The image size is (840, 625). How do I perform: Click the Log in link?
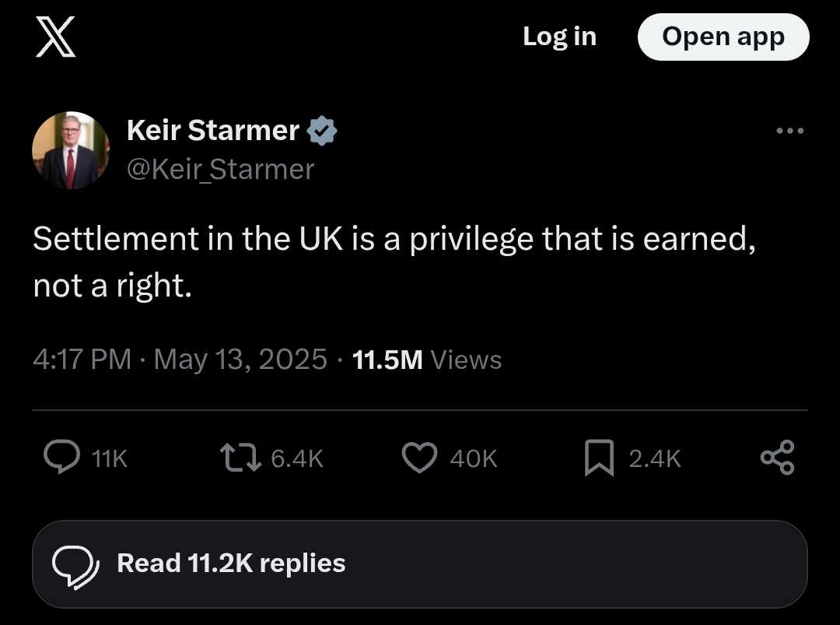click(x=559, y=37)
